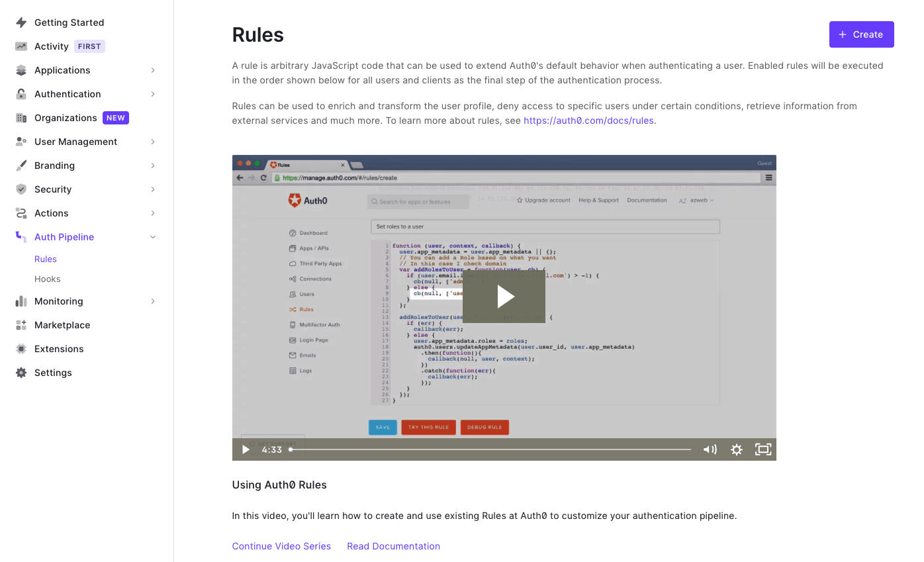Click the Settings gear icon in sidebar
The height and width of the screenshot is (562, 924).
coord(21,373)
